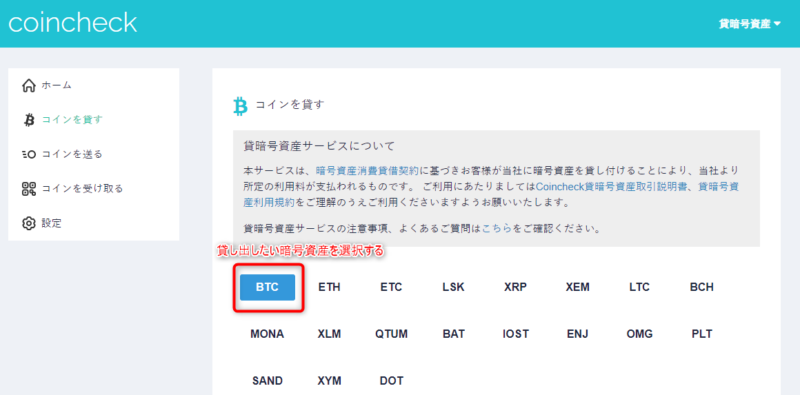This screenshot has height=395, width=800.
Task: Select the SAND coin
Action: (267, 381)
